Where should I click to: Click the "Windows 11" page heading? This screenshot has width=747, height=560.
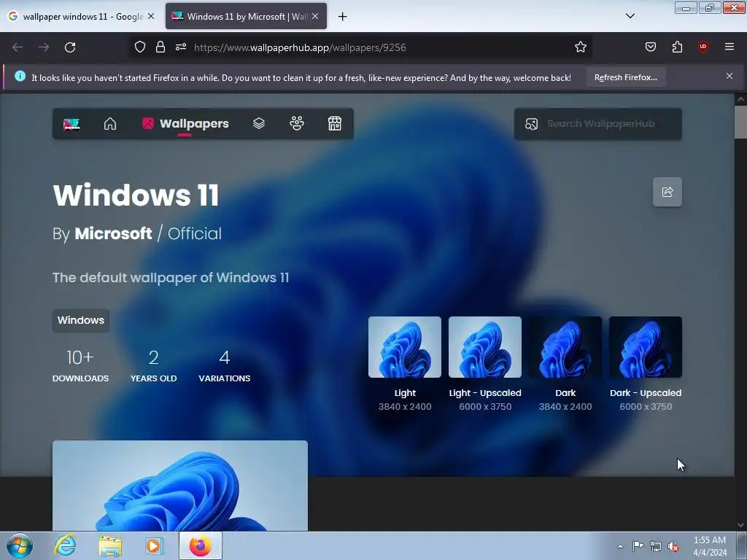pyautogui.click(x=136, y=195)
